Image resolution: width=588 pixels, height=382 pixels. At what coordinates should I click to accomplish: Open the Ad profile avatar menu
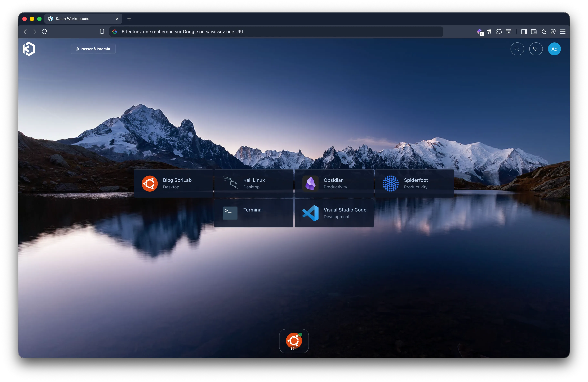pyautogui.click(x=554, y=49)
